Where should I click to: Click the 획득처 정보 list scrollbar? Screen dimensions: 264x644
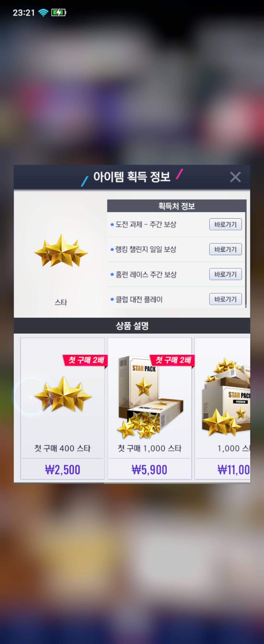coord(246,260)
